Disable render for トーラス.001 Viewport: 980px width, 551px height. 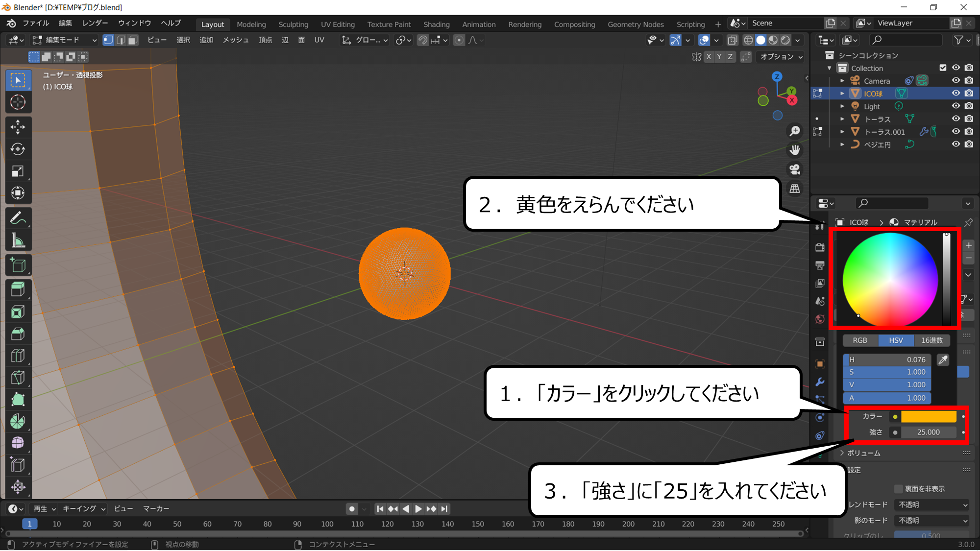[x=969, y=131]
